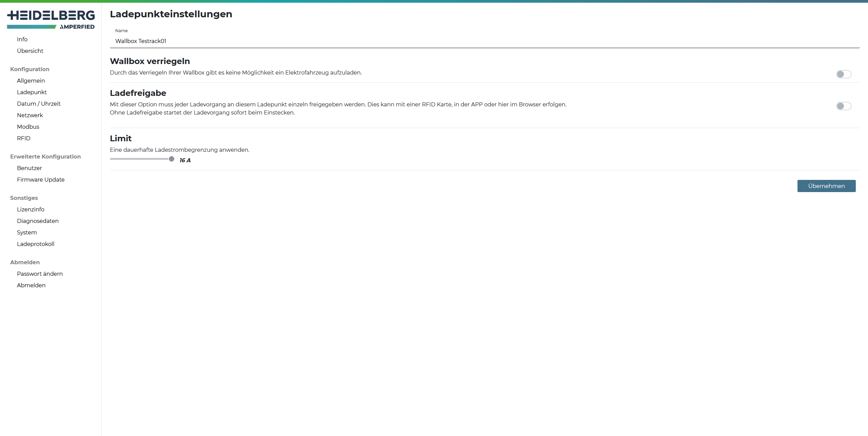Open Diagnosedaten page
The height and width of the screenshot is (436, 868).
38,221
